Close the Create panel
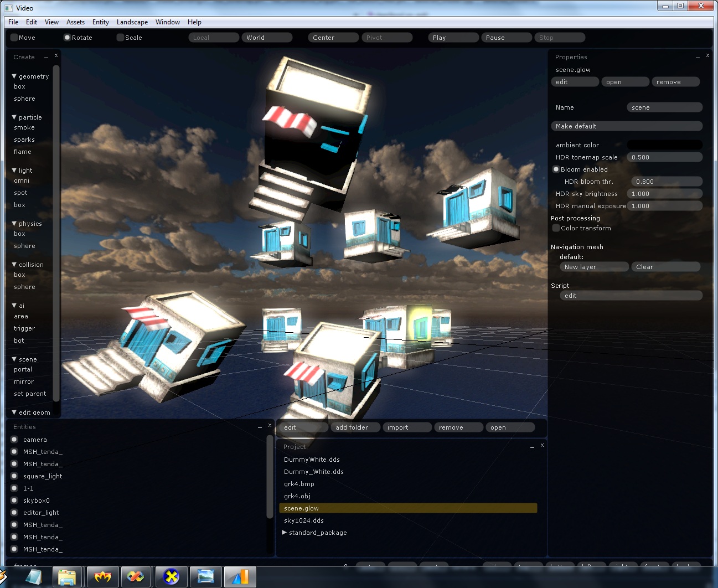718x588 pixels. coord(56,55)
